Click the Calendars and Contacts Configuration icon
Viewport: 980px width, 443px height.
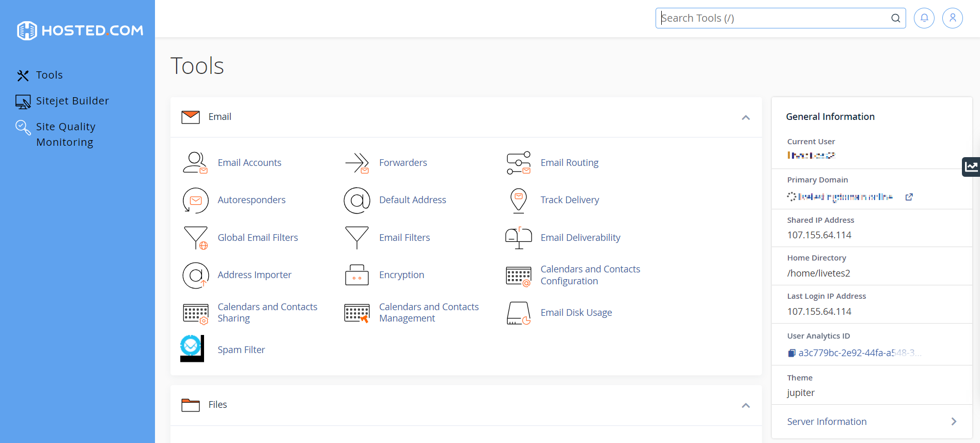point(519,276)
